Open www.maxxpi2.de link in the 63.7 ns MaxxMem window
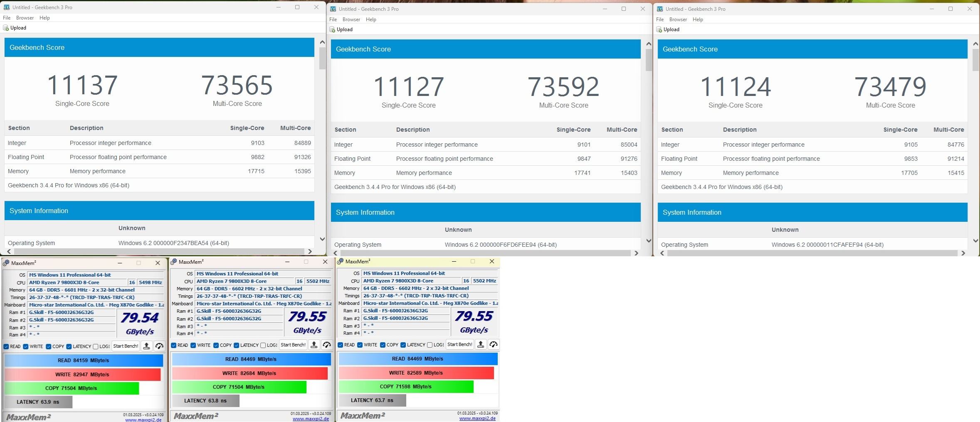Image resolution: width=980 pixels, height=422 pixels. 478,418
